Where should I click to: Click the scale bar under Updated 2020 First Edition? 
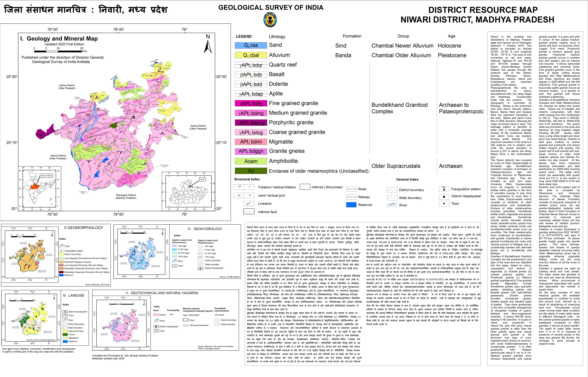[58, 51]
